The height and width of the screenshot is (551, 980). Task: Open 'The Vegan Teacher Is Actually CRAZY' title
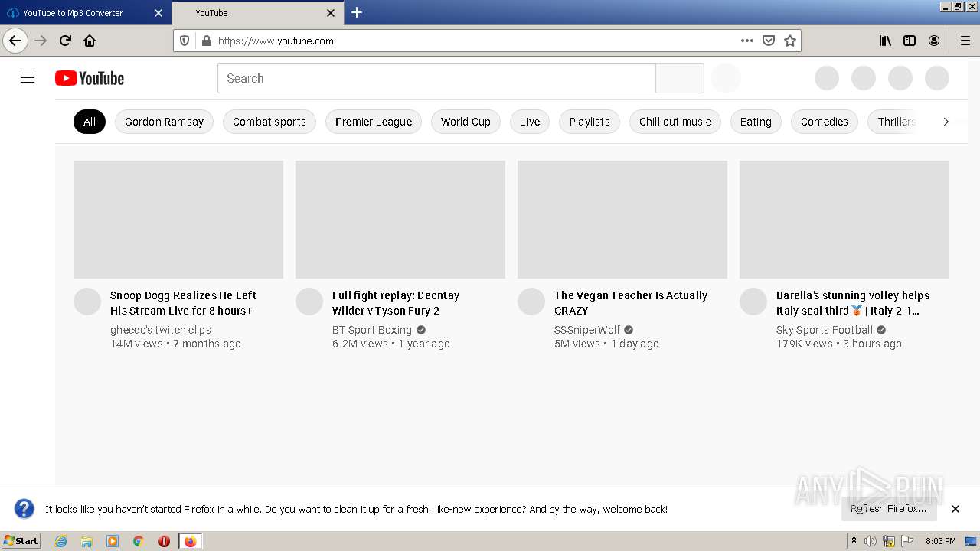tap(631, 303)
